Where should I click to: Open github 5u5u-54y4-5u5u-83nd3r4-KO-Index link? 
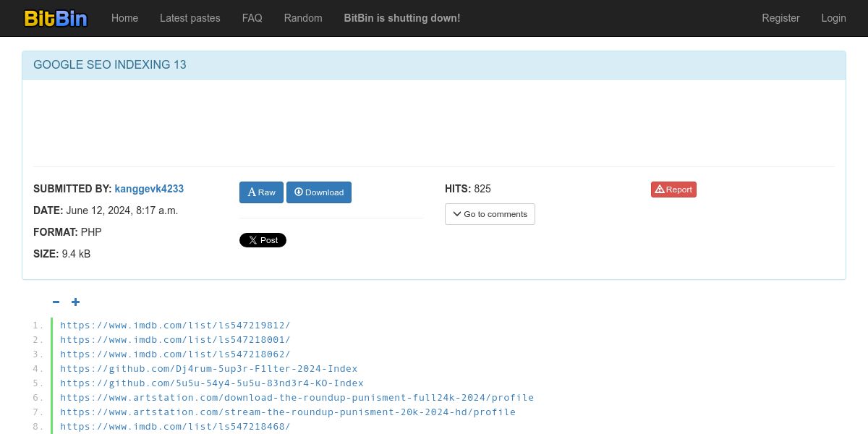coord(212,383)
